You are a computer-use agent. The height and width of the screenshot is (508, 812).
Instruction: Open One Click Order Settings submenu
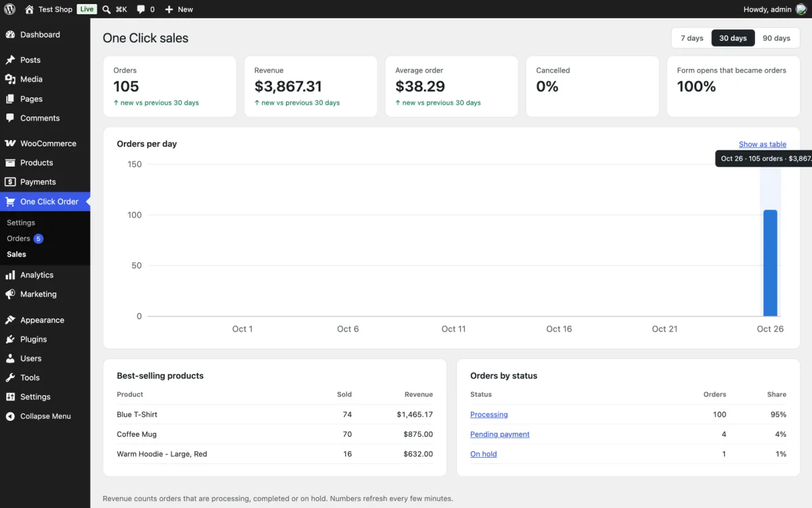pos(21,223)
